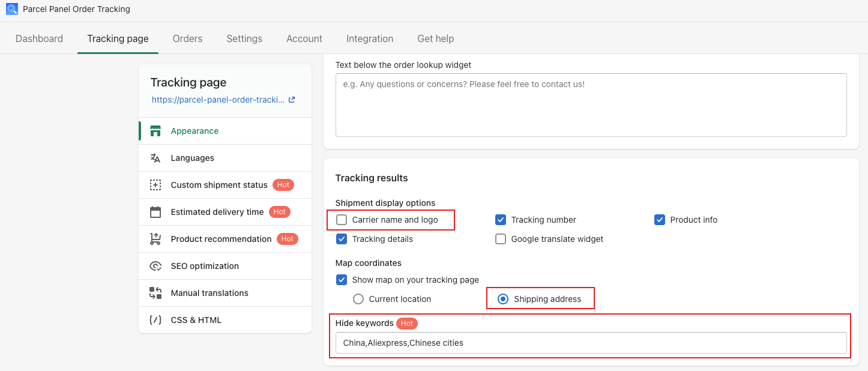Click the text below order lookup widget textarea

591,105
